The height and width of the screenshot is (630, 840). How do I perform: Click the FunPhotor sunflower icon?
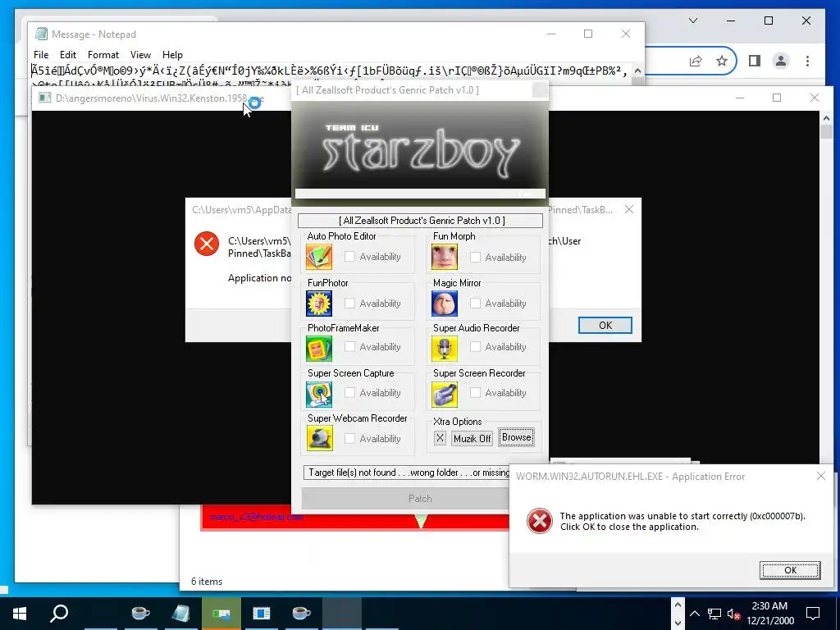click(319, 304)
